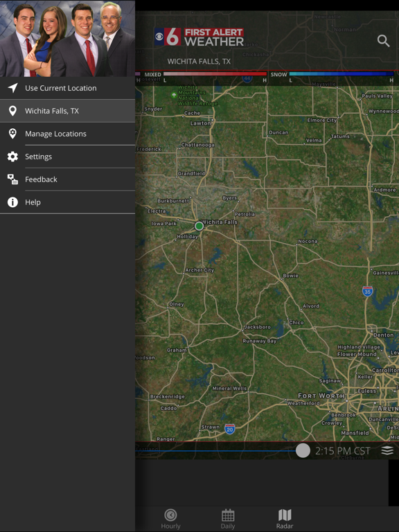Viewport: 399px width, 532px height.
Task: Tap the Archer City label on map
Action: 199,270
